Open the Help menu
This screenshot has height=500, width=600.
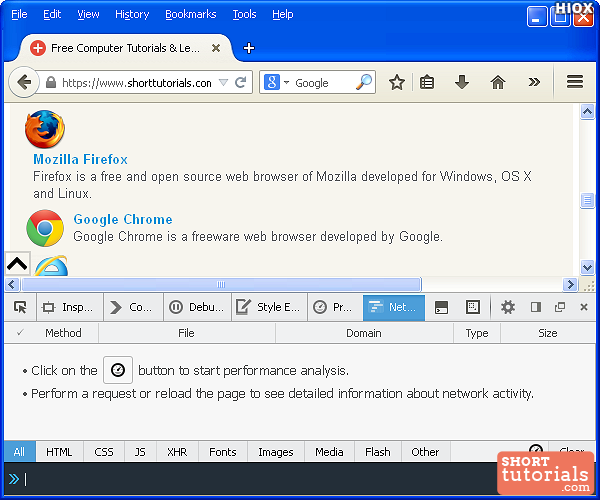pyautogui.click(x=283, y=15)
